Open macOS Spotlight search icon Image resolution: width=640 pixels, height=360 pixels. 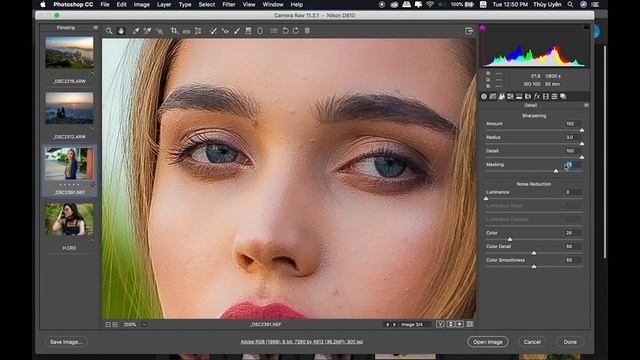tap(570, 4)
